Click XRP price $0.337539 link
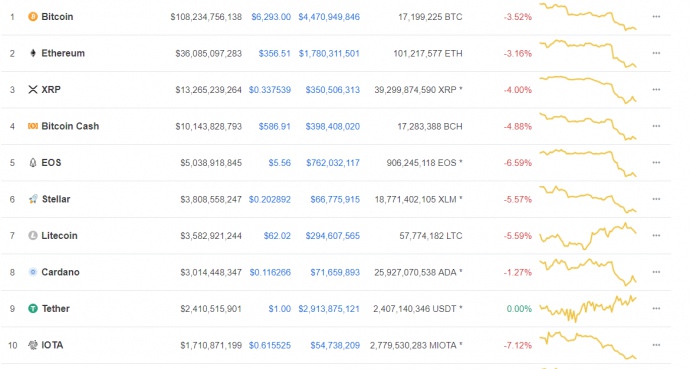This screenshot has height=369, width=690. [x=270, y=90]
